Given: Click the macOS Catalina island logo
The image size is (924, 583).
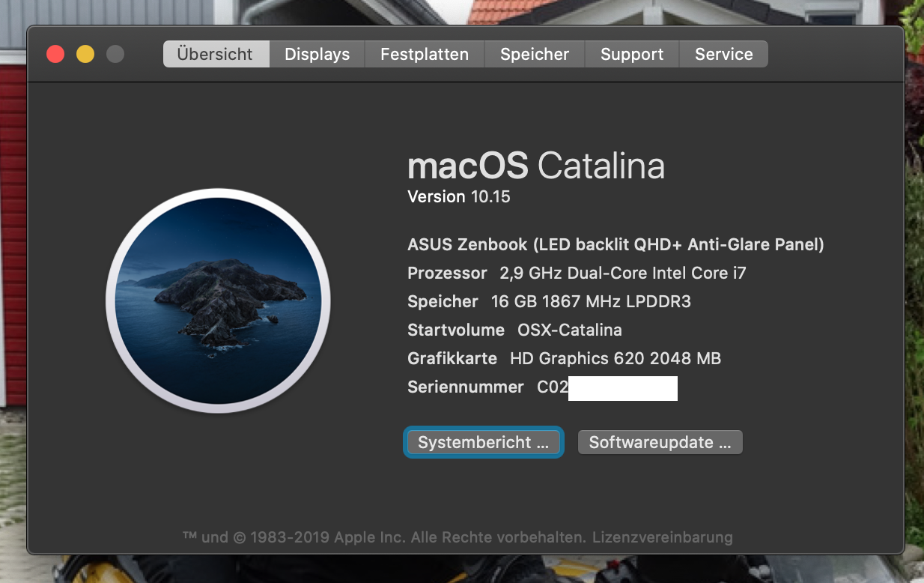Looking at the screenshot, I should pyautogui.click(x=218, y=300).
